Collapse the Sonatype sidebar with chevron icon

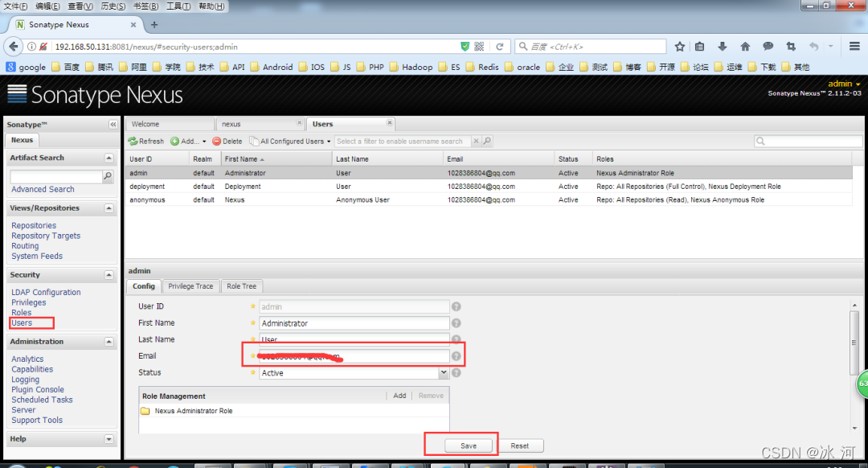(x=113, y=125)
